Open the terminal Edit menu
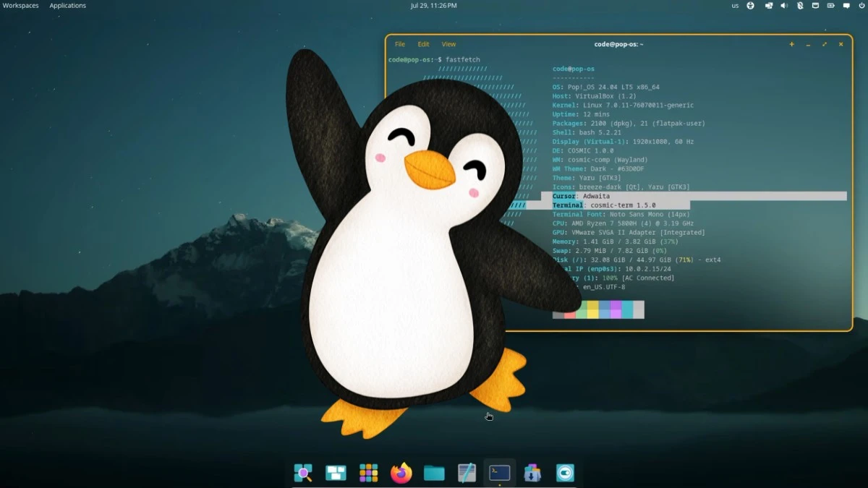Viewport: 868px width, 488px height. (423, 44)
